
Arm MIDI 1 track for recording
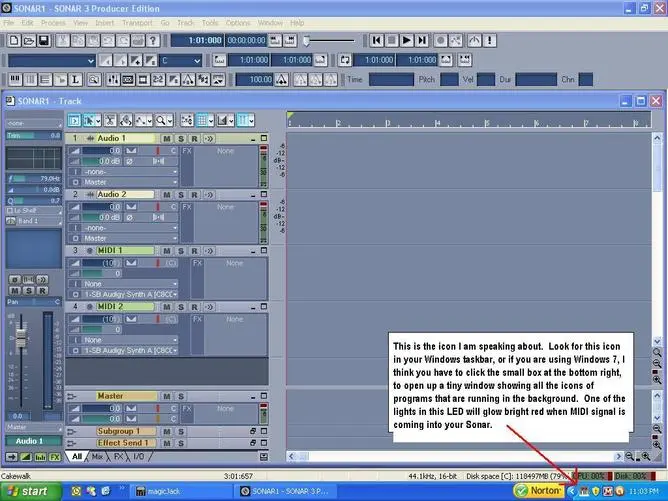click(195, 251)
